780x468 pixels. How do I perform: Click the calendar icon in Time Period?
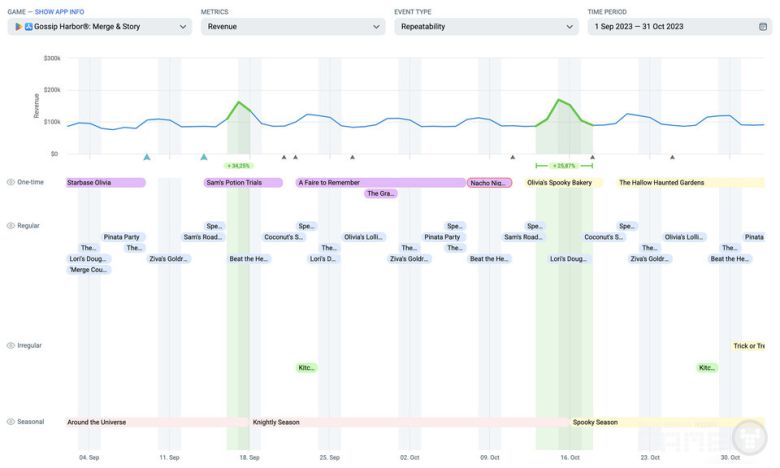click(764, 27)
